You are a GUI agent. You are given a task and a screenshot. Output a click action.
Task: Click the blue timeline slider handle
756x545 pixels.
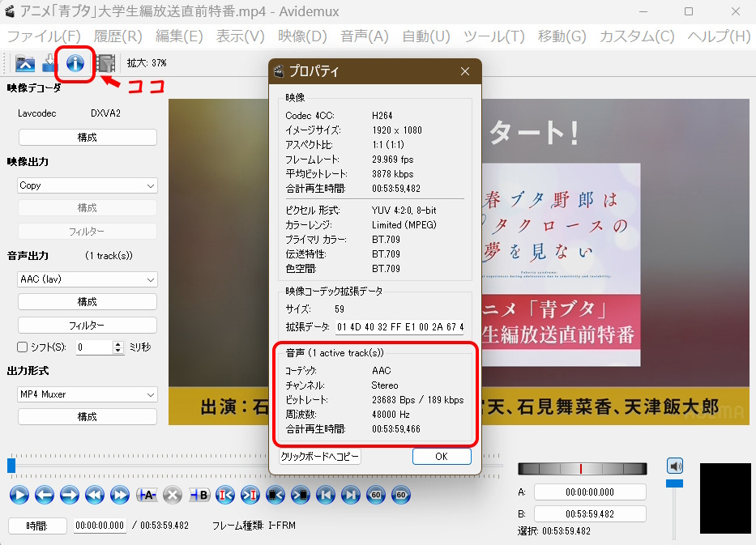point(11,466)
